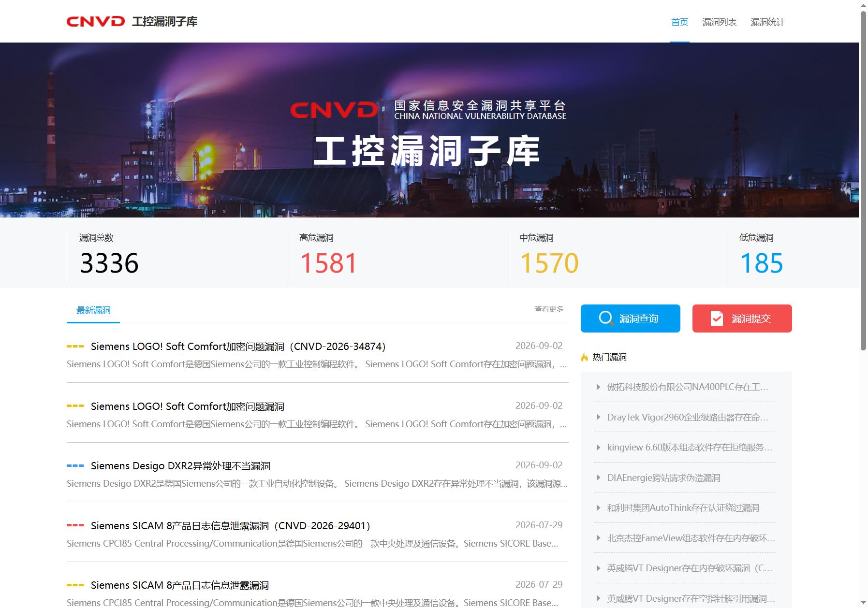Click the scrollbar down arrow
The width and height of the screenshot is (868, 608).
coord(863,603)
